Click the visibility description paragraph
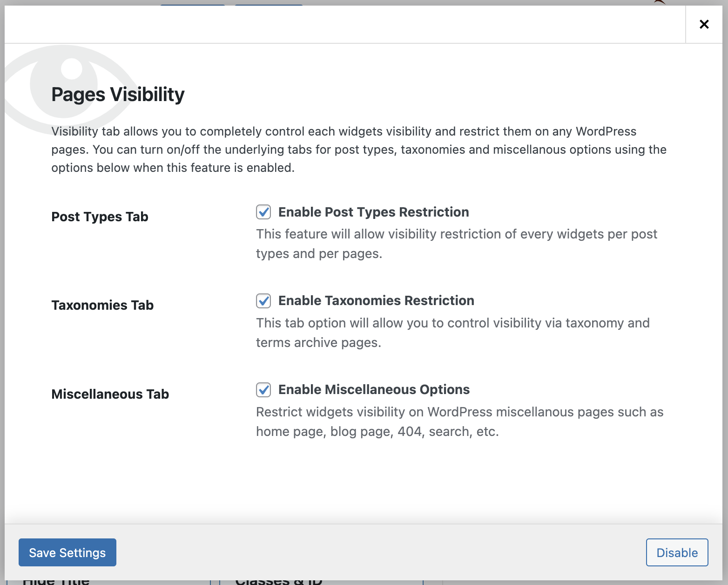 (x=358, y=150)
